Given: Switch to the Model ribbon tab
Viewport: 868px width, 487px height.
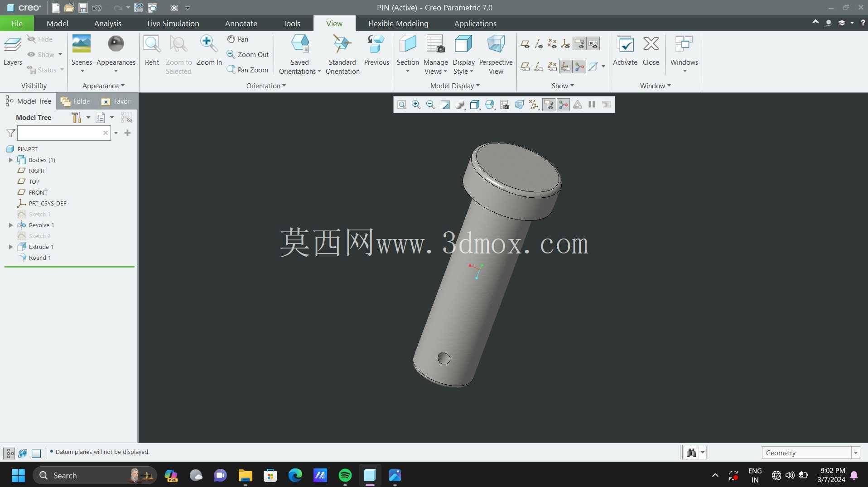Looking at the screenshot, I should 58,24.
